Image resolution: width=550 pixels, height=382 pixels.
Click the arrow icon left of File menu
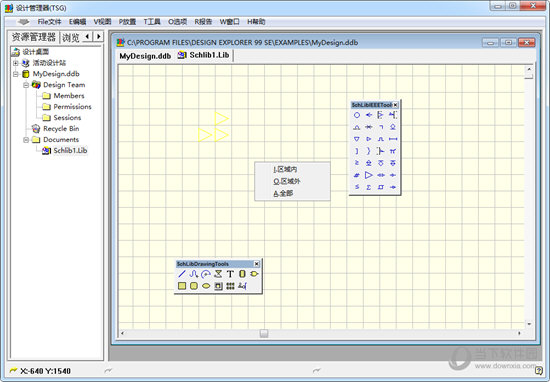pyautogui.click(x=23, y=22)
